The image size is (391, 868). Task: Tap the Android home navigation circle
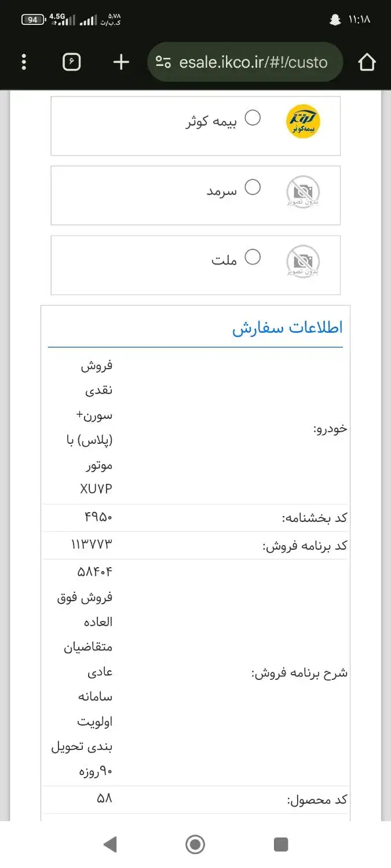tap(195, 844)
